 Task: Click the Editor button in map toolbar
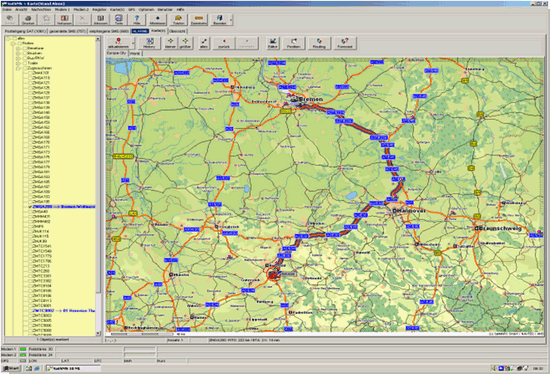[x=273, y=43]
